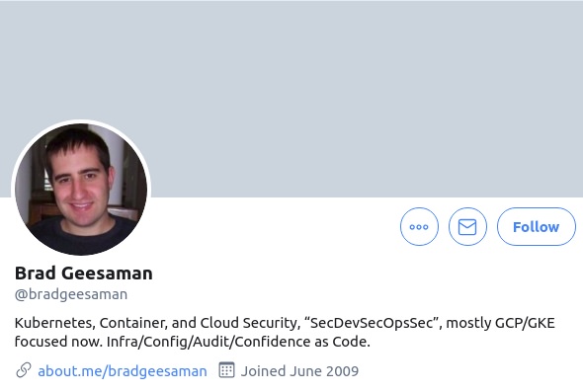
Task: Click the words 'as Code' ending the bio
Action: (x=342, y=342)
